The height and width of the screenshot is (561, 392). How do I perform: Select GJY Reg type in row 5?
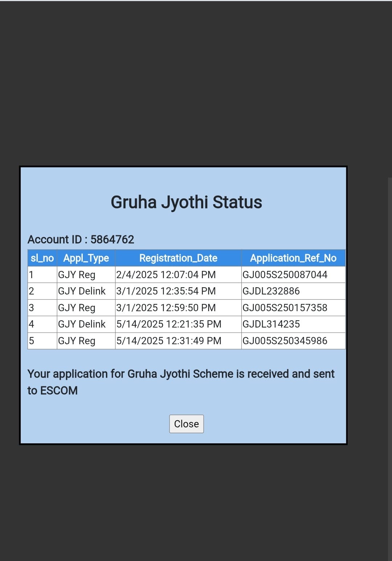(77, 341)
